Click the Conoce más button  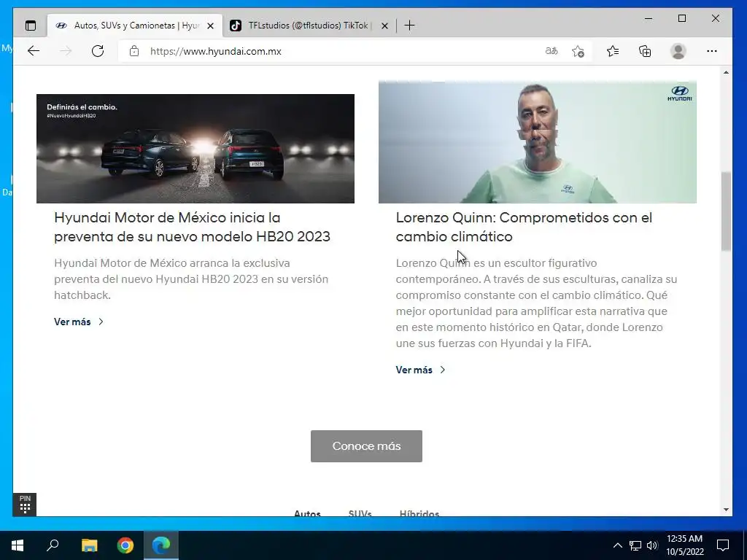tap(366, 446)
